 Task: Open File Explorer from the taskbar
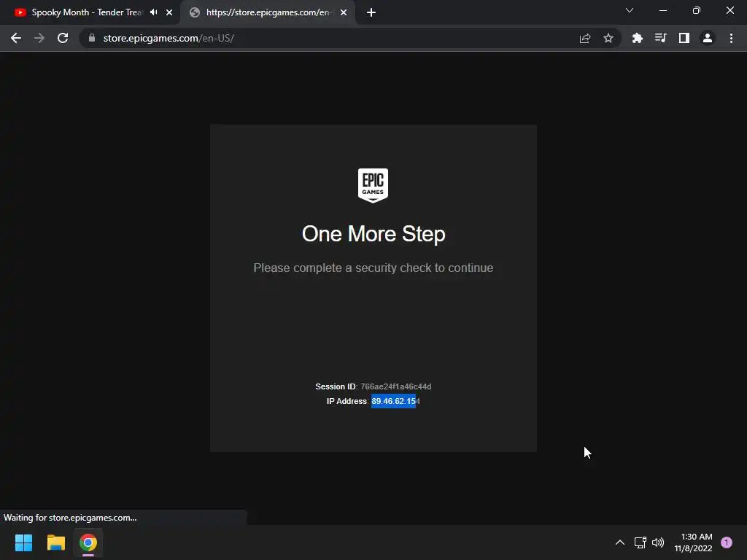(55, 542)
